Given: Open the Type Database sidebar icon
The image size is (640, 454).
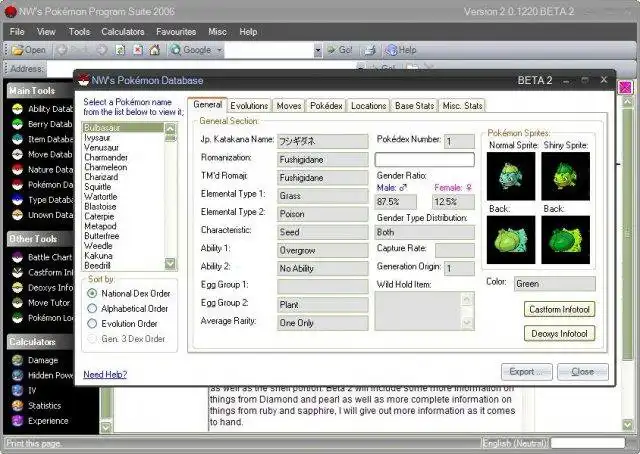Looking at the screenshot, I should [17, 200].
